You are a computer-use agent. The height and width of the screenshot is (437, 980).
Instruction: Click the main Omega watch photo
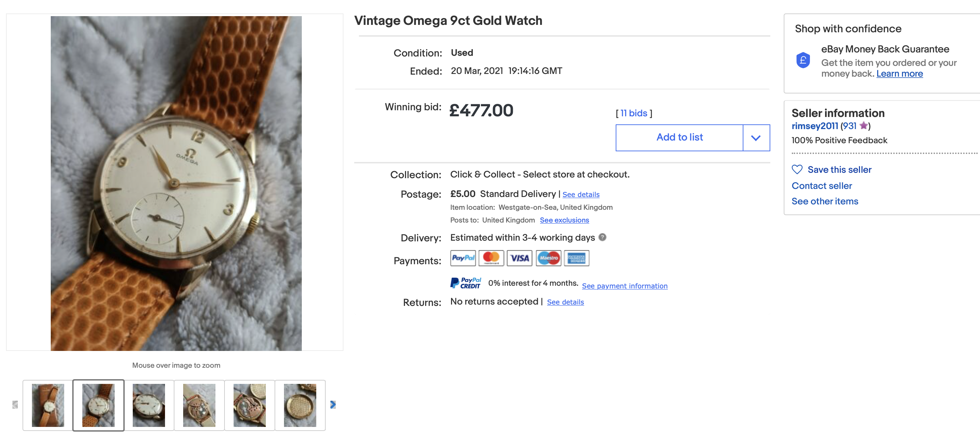pyautogui.click(x=176, y=183)
